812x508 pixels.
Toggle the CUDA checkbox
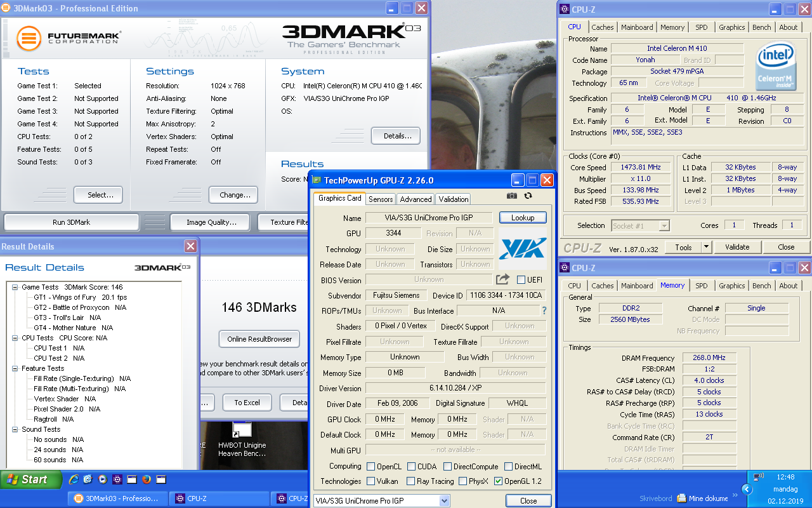click(x=411, y=467)
